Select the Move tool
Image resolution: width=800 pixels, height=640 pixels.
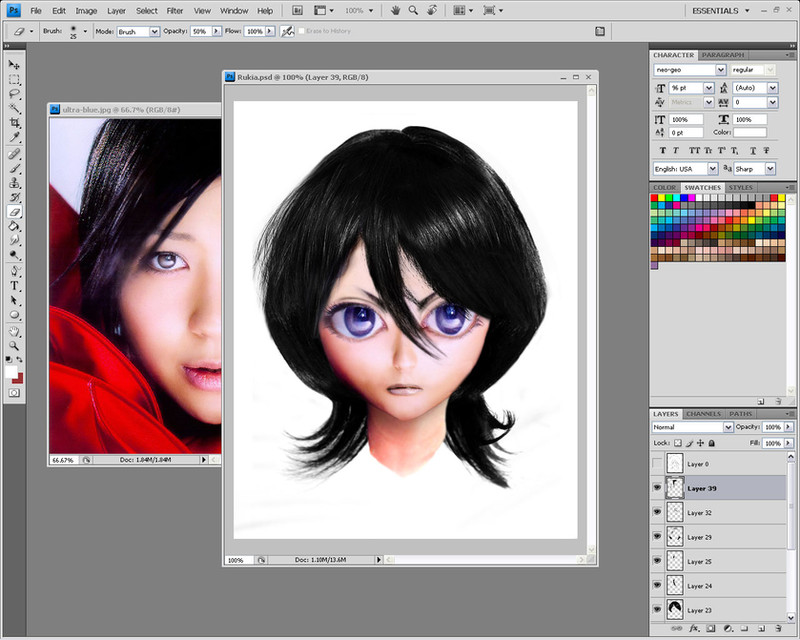[14, 65]
